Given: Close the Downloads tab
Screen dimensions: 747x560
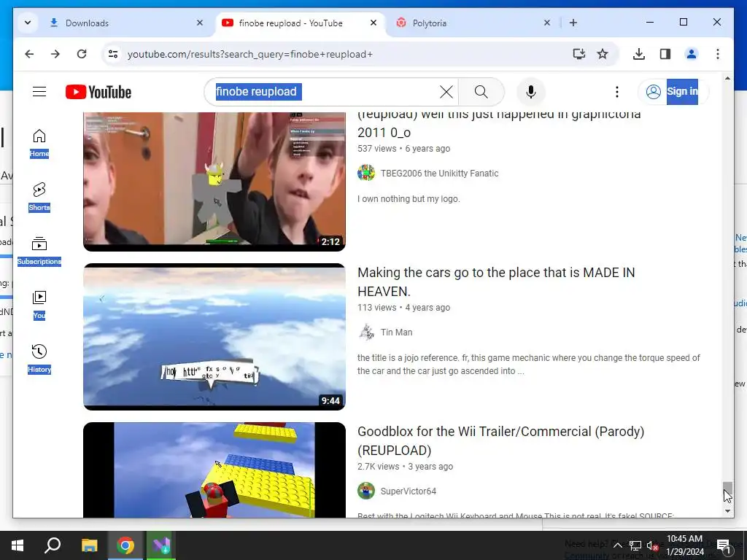Looking at the screenshot, I should point(200,23).
